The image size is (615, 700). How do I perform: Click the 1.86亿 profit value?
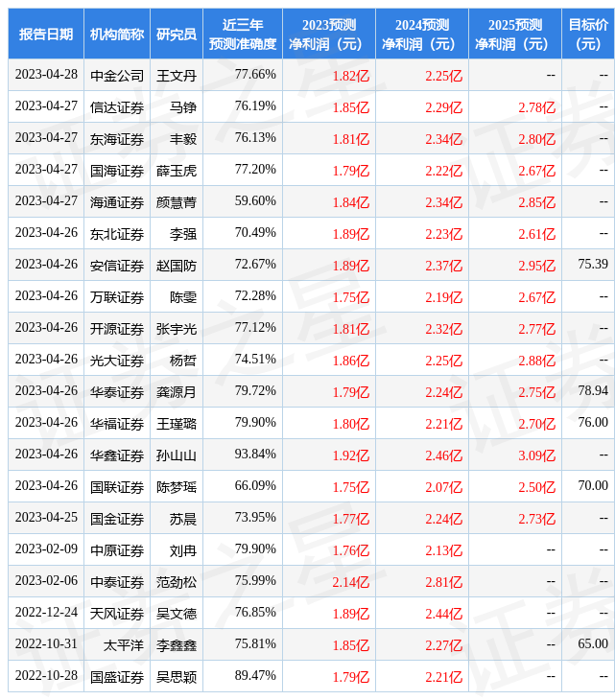[350, 361]
